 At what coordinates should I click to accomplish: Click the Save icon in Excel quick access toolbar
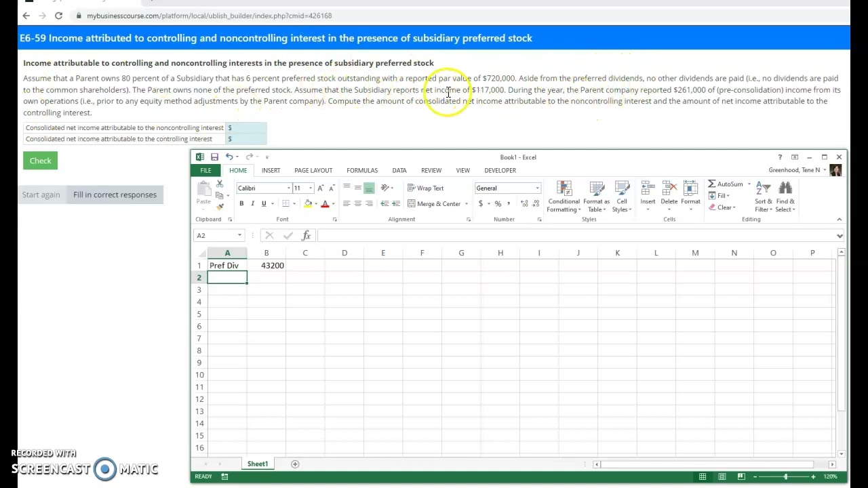(214, 157)
